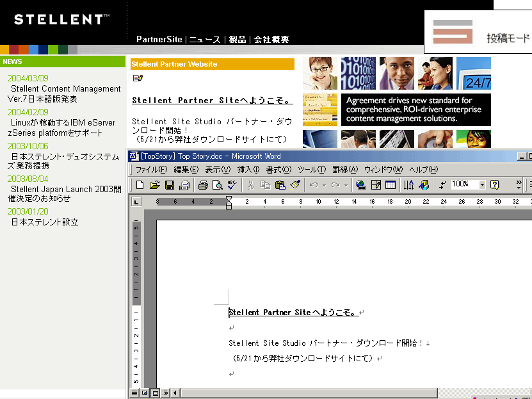Open the ツール(T) menu

coord(312,169)
